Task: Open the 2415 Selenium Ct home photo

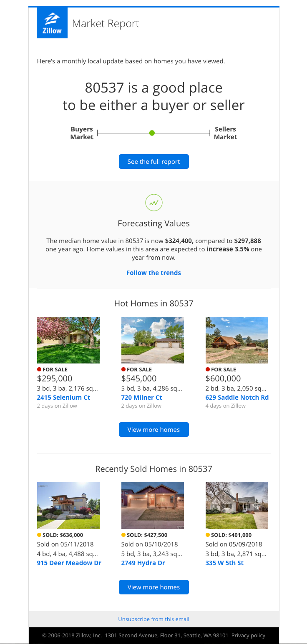Action: point(68,340)
